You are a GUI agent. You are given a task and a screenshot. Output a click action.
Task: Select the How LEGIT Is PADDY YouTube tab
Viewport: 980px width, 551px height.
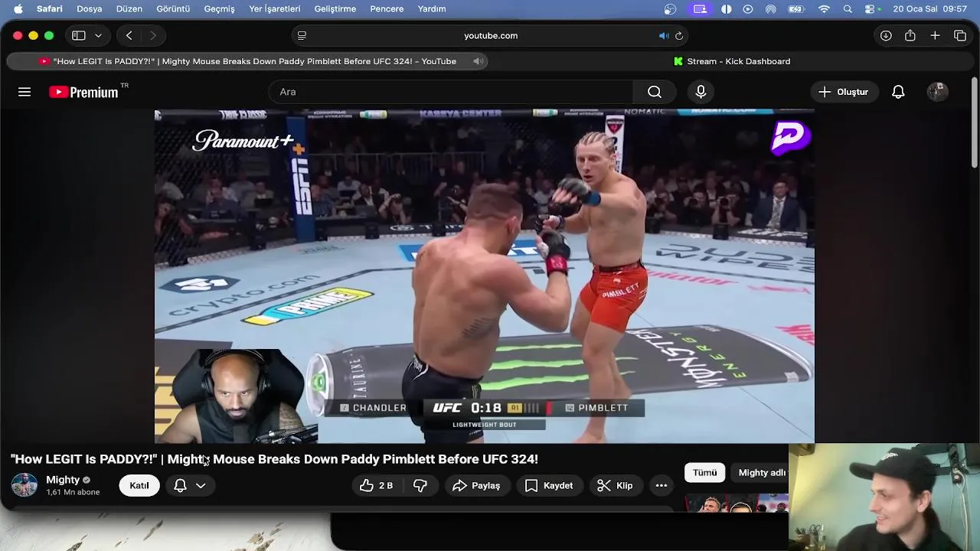[x=248, y=61]
